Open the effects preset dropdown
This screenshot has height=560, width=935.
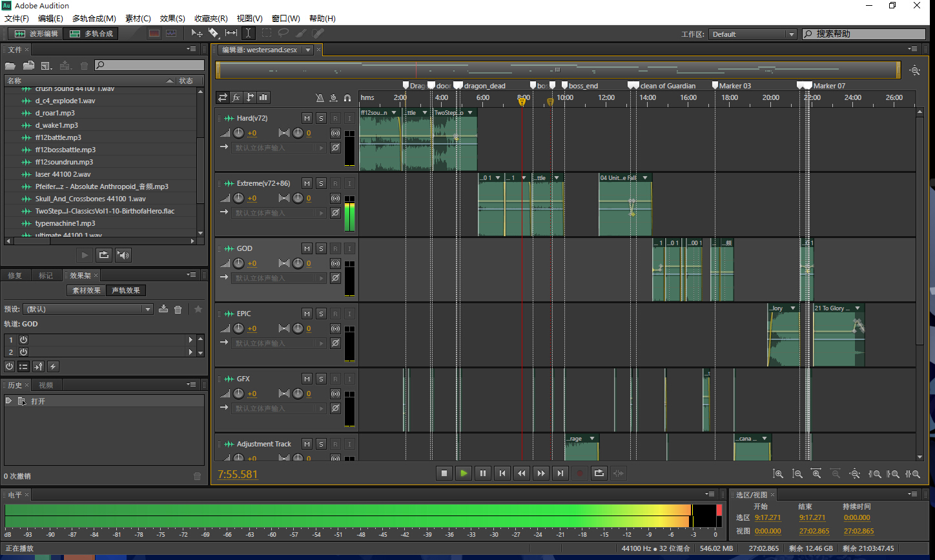tap(88, 309)
